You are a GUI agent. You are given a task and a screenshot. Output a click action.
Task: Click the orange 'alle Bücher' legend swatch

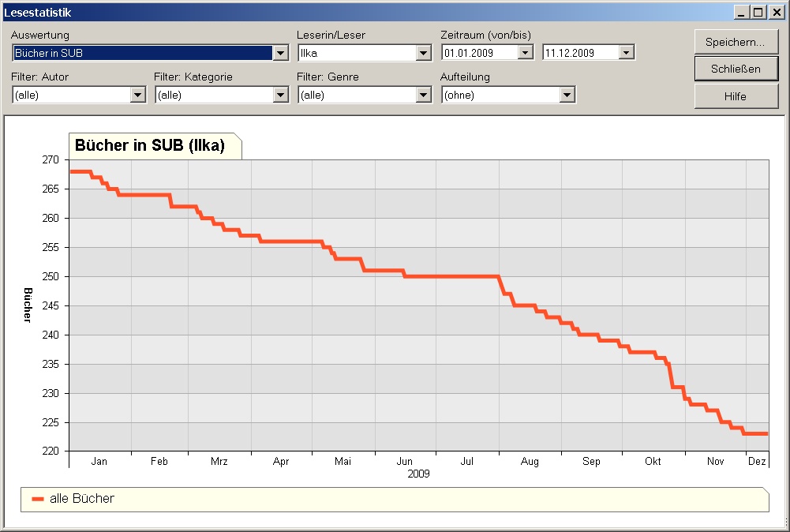[37, 499]
